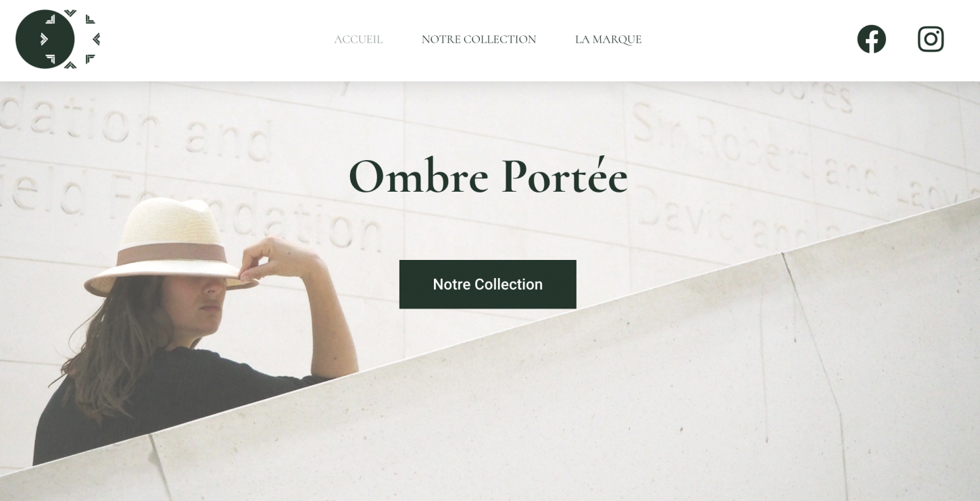Image resolution: width=980 pixels, height=501 pixels.
Task: Click the engraved 'David' wall lettering
Action: coord(687,215)
